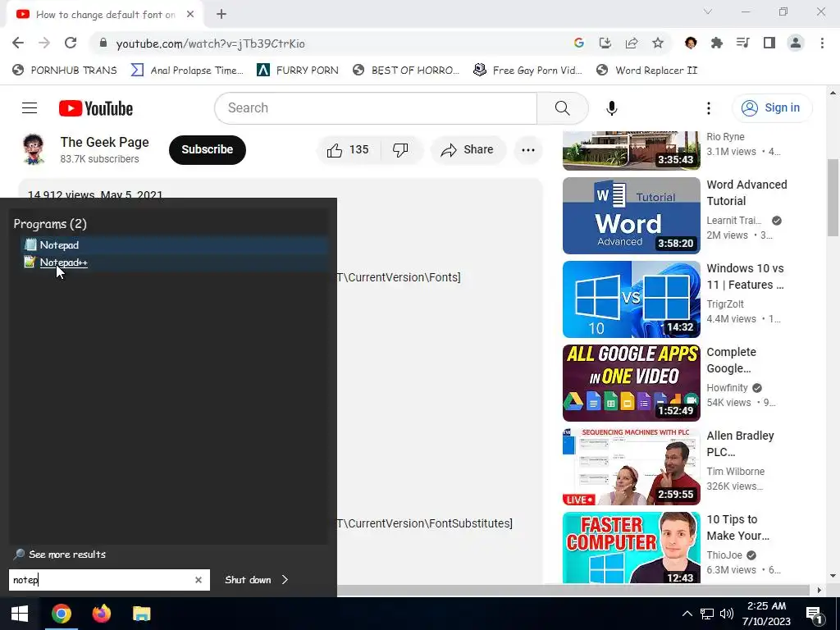Open the Windows Start button

pos(20,614)
